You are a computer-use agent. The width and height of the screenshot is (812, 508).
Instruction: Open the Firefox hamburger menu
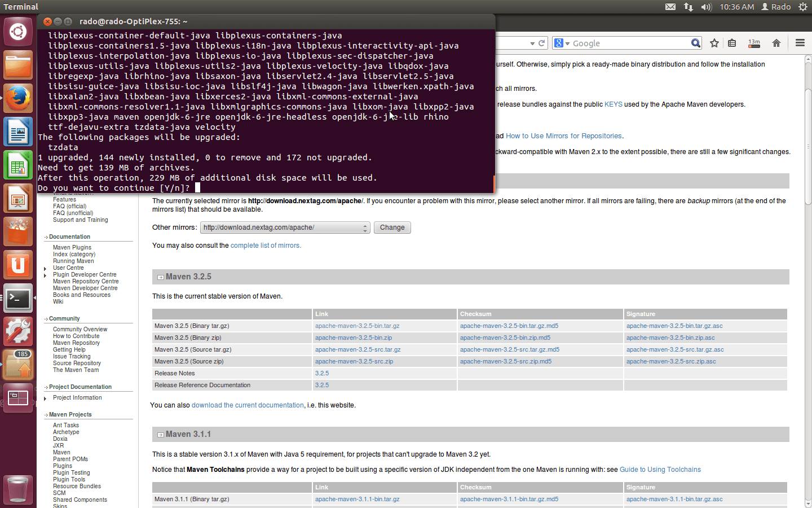click(x=800, y=43)
